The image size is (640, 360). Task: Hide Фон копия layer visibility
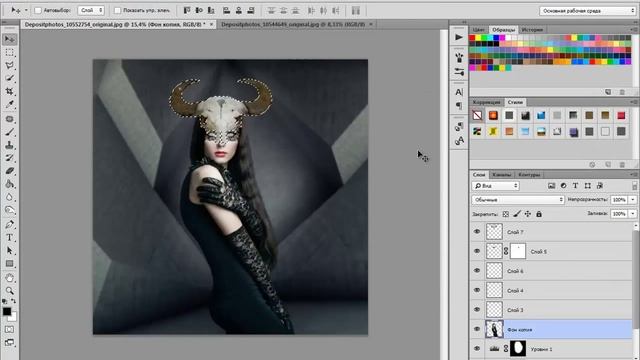pos(477,329)
